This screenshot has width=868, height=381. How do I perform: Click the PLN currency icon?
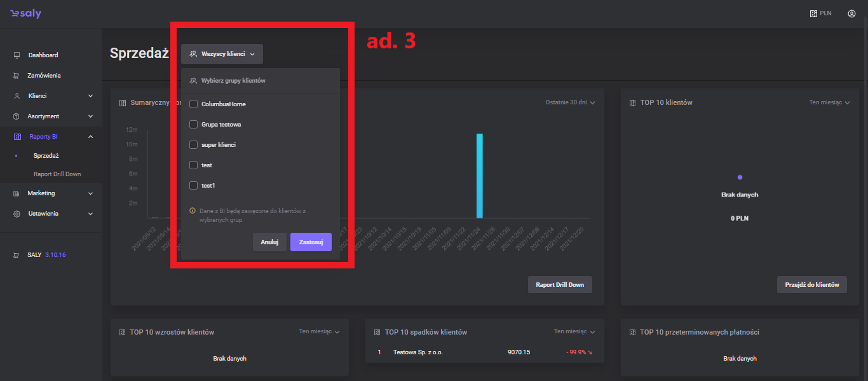point(813,13)
